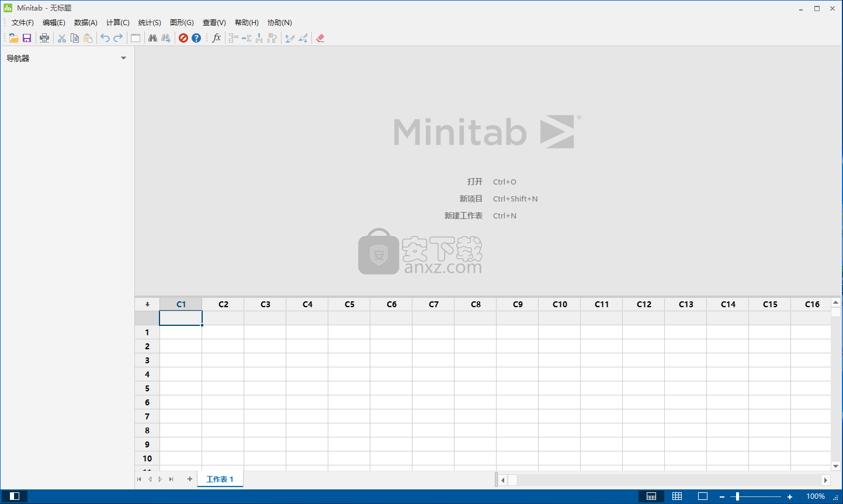Switch to output-only view icon

click(703, 496)
